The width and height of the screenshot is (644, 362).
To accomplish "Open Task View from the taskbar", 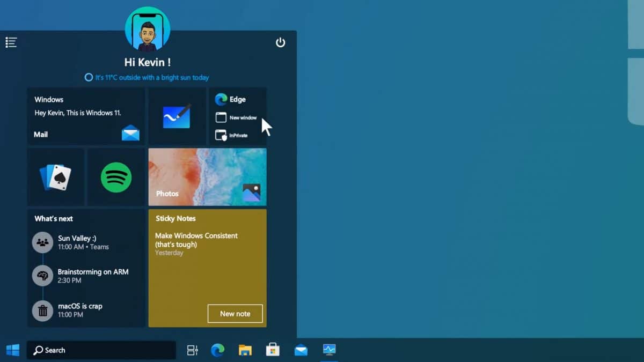I will coord(192,349).
